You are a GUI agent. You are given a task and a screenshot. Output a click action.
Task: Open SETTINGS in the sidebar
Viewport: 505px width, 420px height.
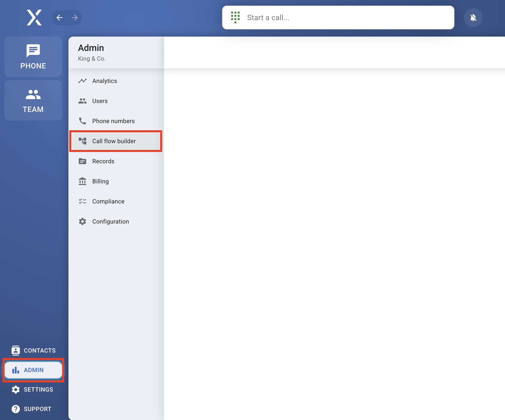[32, 390]
